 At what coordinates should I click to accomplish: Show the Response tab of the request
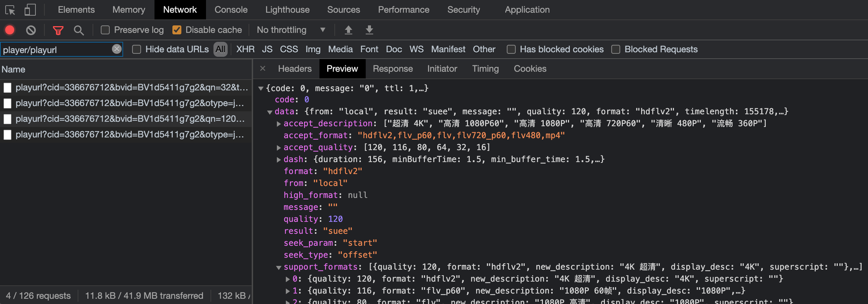pos(393,69)
